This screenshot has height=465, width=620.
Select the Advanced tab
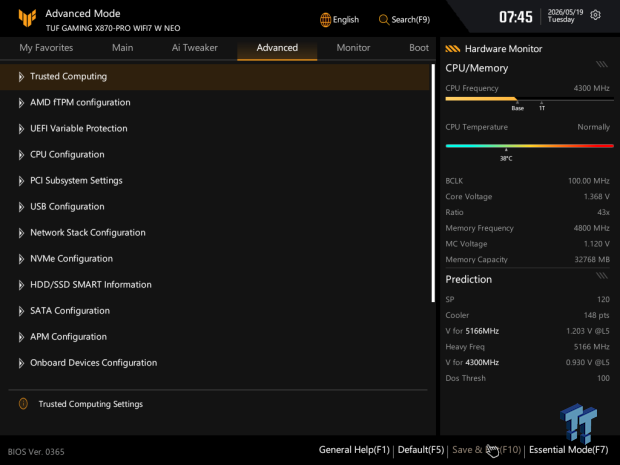click(277, 48)
